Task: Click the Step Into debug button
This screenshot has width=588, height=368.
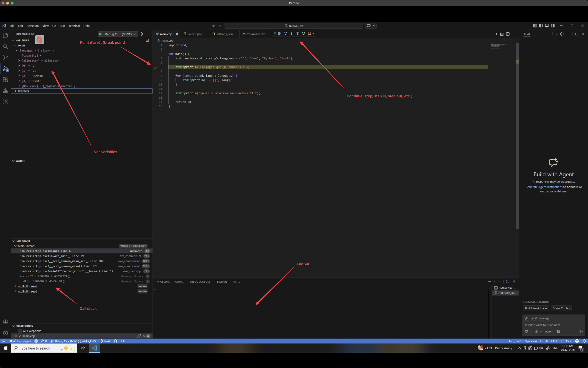Action: click(x=292, y=33)
